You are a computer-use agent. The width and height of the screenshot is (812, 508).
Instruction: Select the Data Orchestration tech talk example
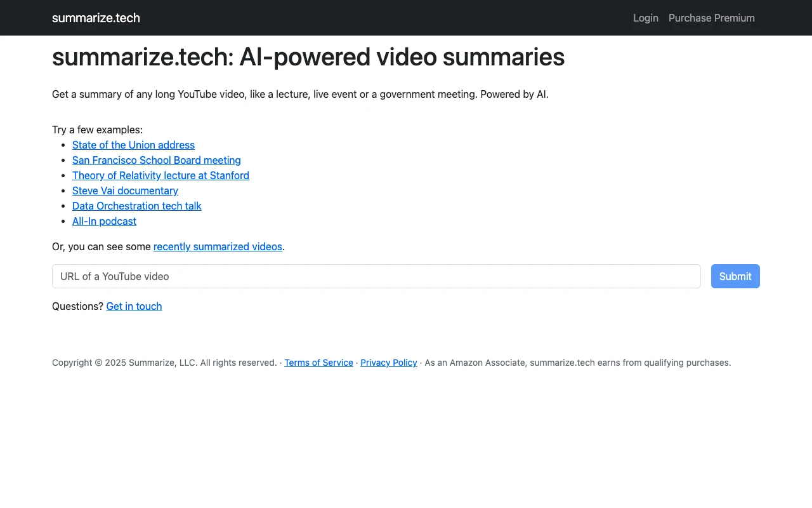click(x=136, y=206)
